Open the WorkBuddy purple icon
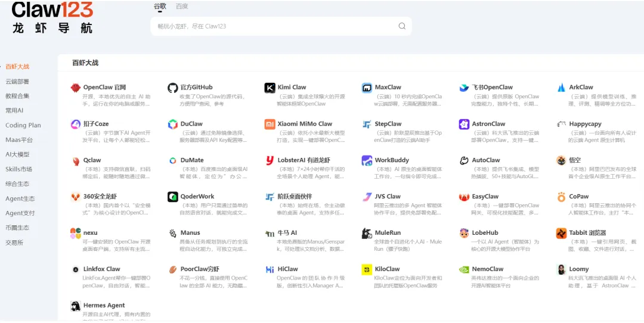 367,160
